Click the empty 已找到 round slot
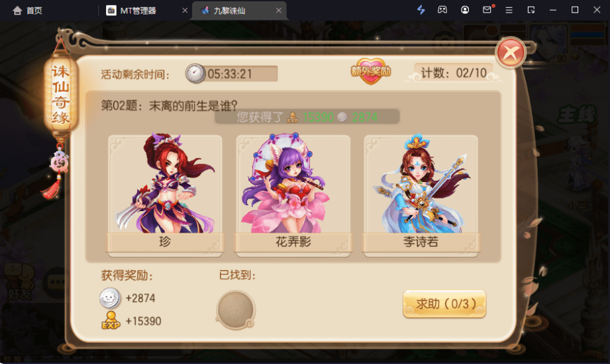Screen dimensions: 610x364 tap(235, 310)
